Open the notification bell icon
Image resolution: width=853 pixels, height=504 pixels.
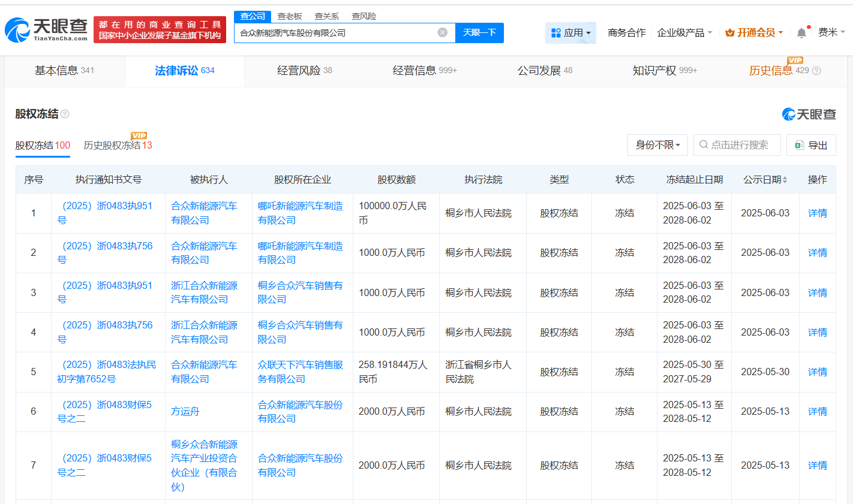tap(801, 33)
